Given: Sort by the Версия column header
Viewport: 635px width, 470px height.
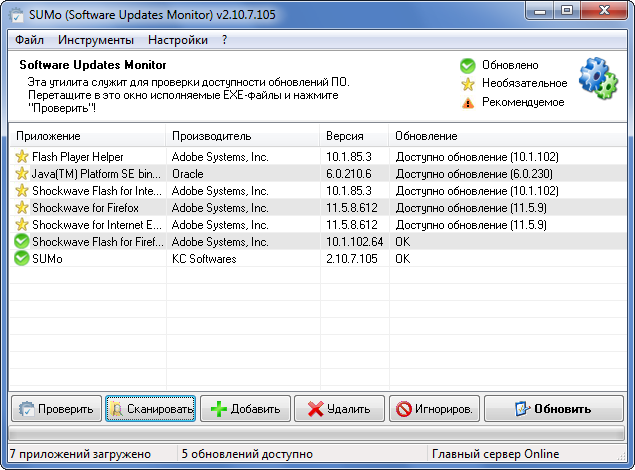Looking at the screenshot, I should point(354,136).
